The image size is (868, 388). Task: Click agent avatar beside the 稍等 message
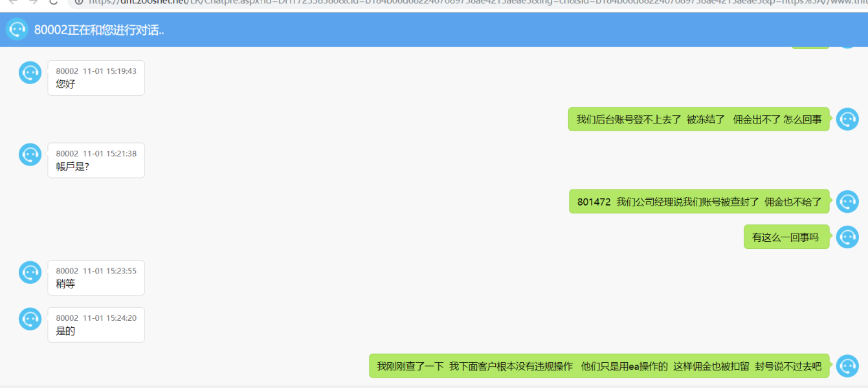30,272
